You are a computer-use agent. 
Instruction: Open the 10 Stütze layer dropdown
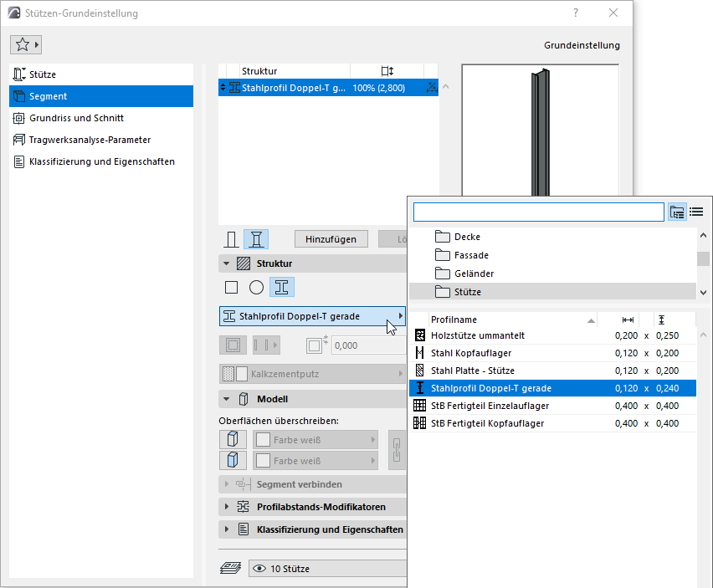click(x=328, y=569)
